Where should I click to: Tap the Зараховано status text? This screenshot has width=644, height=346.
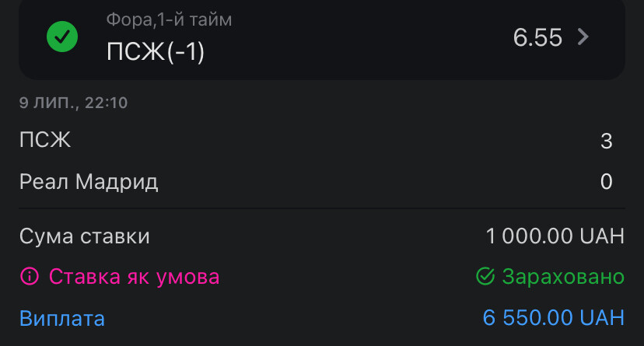coord(563,276)
